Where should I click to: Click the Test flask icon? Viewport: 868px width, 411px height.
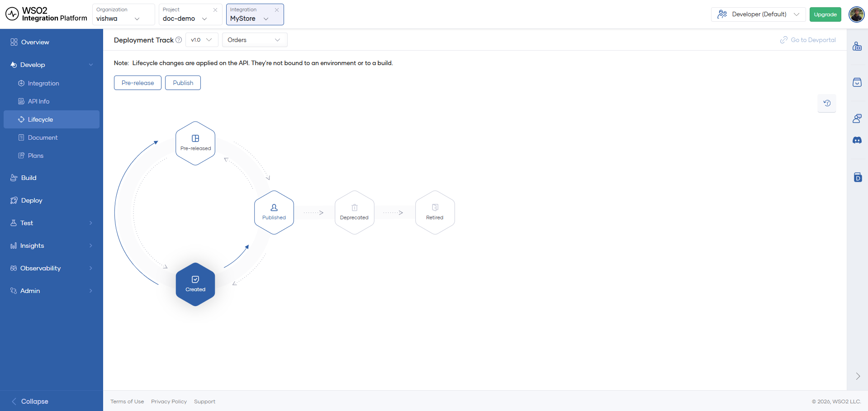pos(14,223)
